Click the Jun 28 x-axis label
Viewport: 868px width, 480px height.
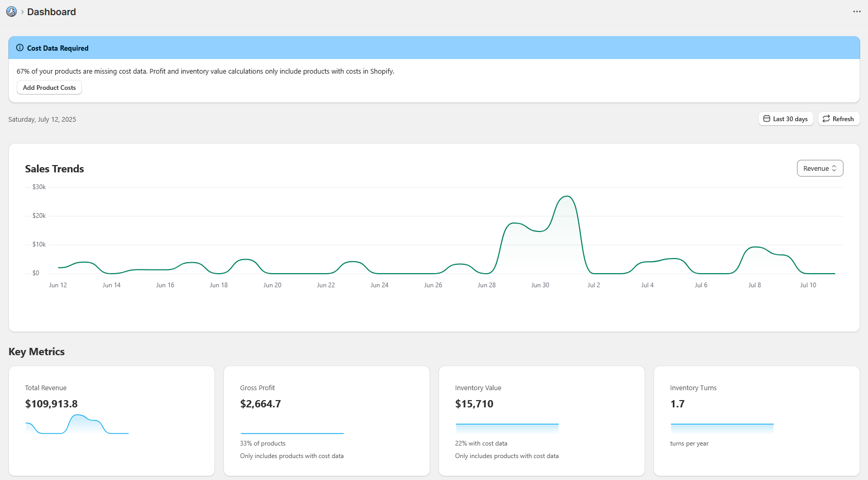click(486, 285)
